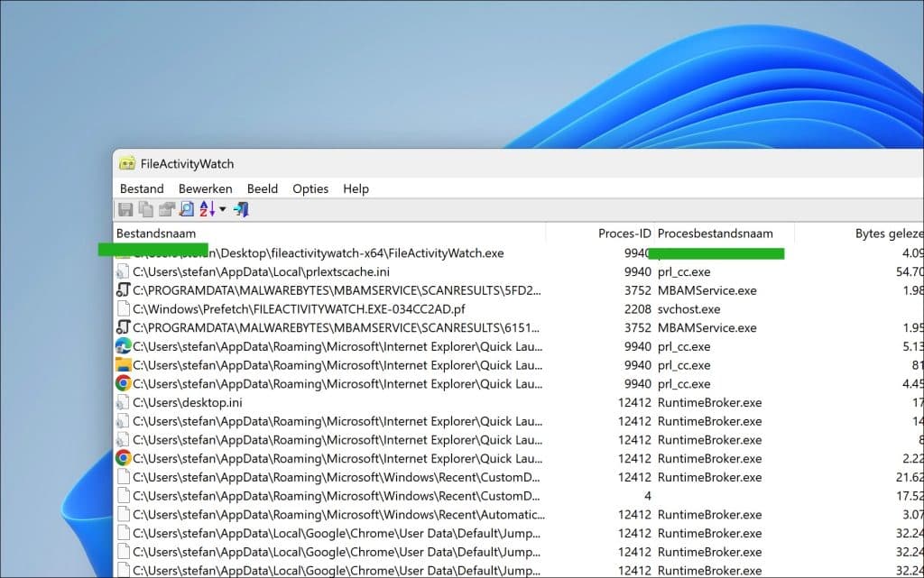The width and height of the screenshot is (924, 578).
Task: Click the yellow folder icon in the prl_cc.exe row
Action: pyautogui.click(x=123, y=365)
